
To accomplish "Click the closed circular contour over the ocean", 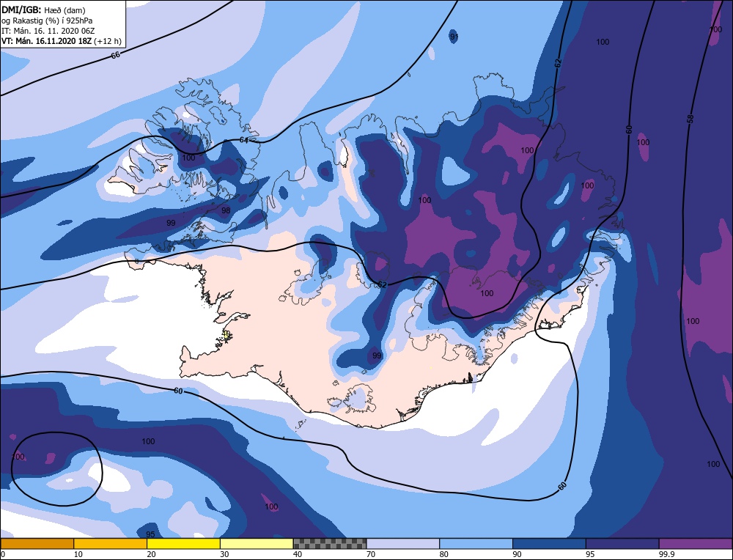I will pyautogui.click(x=56, y=468).
